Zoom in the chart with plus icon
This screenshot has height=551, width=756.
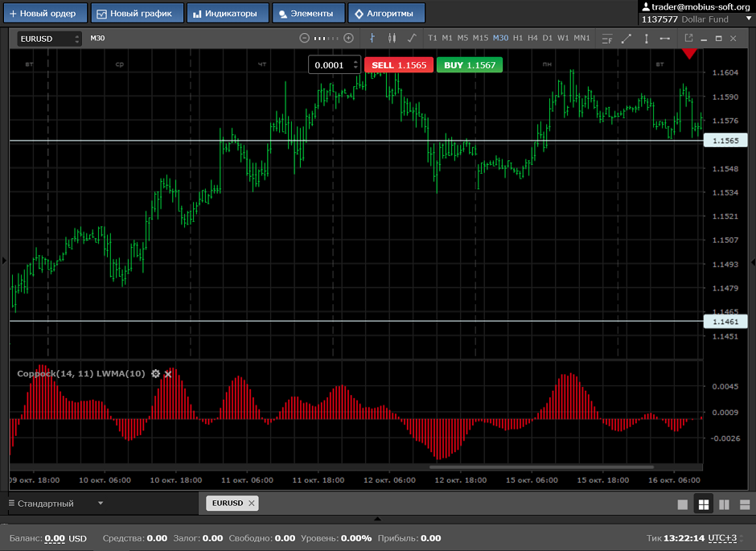(x=348, y=38)
